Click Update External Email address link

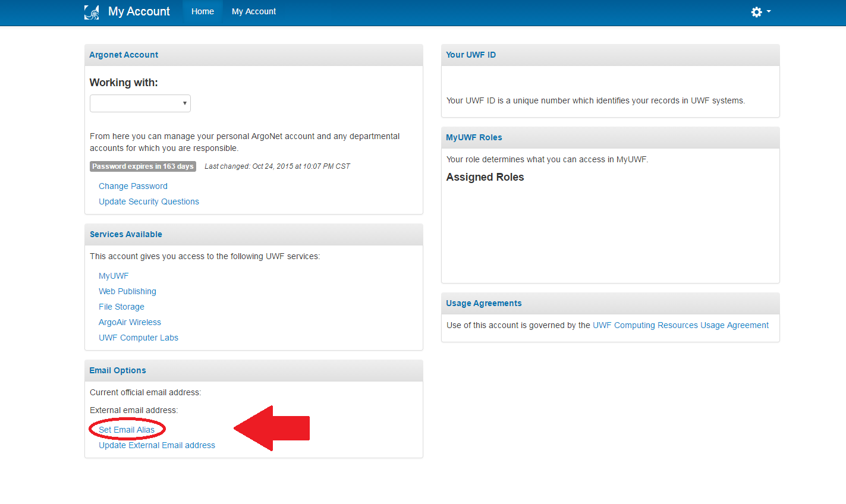click(x=157, y=445)
